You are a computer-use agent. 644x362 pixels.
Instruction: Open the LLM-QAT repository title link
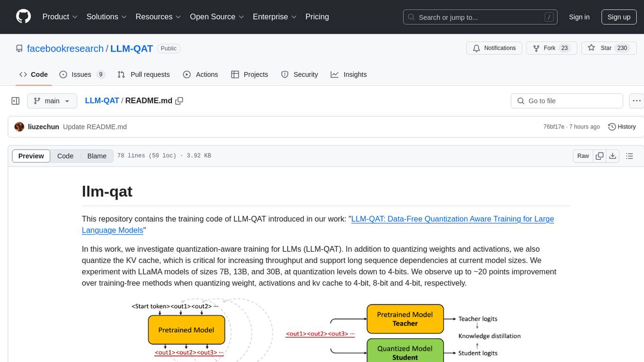132,48
